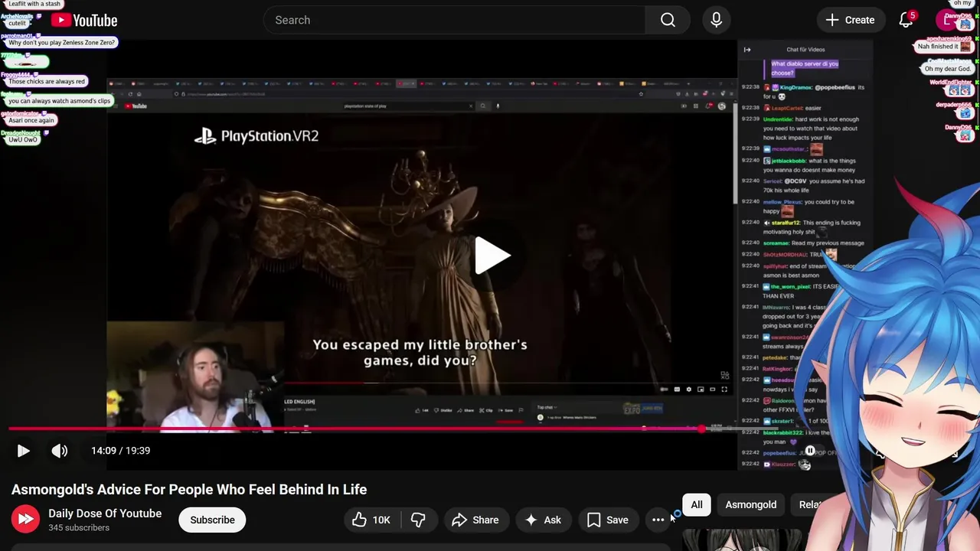Click the progress bar scrubber handle
The image size is (980, 551).
click(x=702, y=429)
